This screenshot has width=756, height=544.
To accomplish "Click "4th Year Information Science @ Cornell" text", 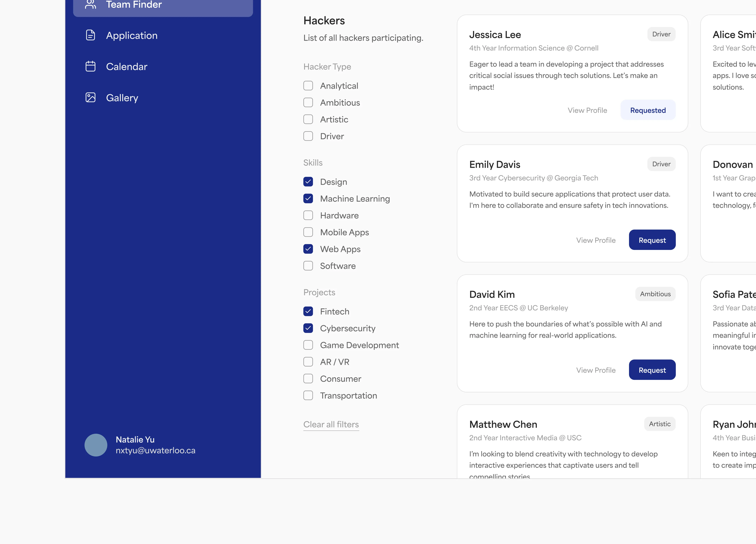I will point(534,48).
